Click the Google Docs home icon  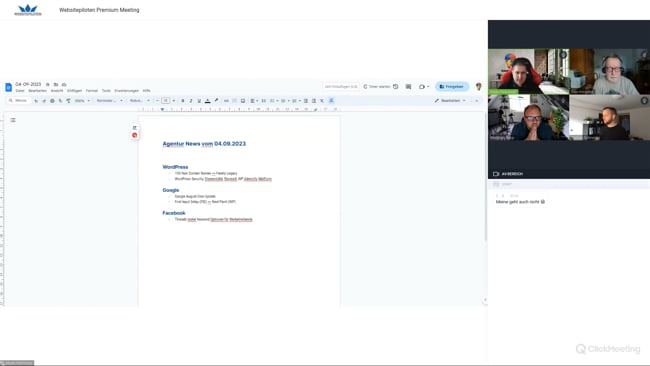pos(8,87)
